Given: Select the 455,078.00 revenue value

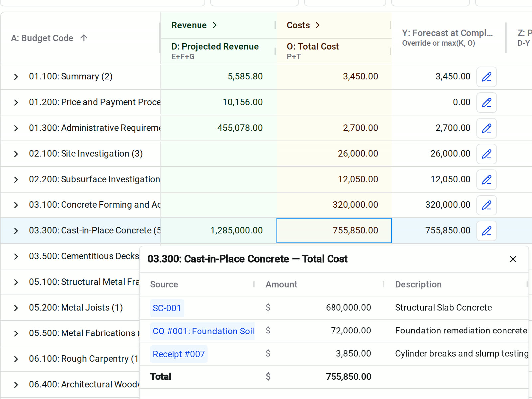Looking at the screenshot, I should coord(240,128).
